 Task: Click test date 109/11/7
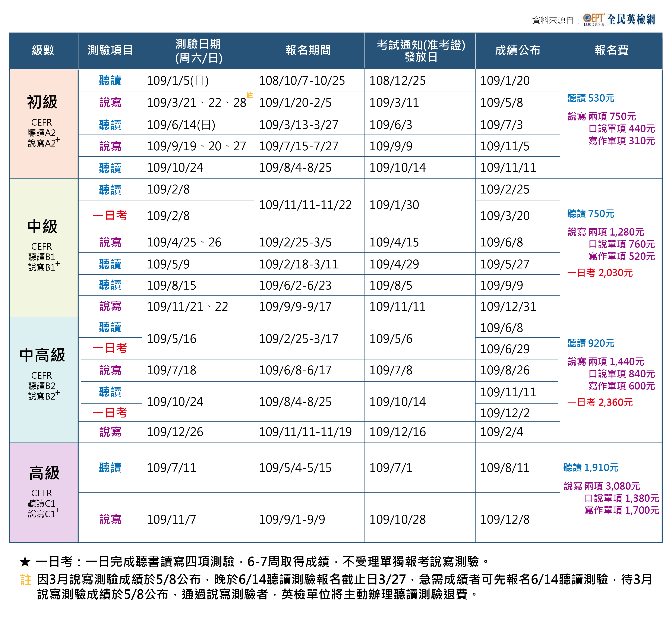pos(171,520)
